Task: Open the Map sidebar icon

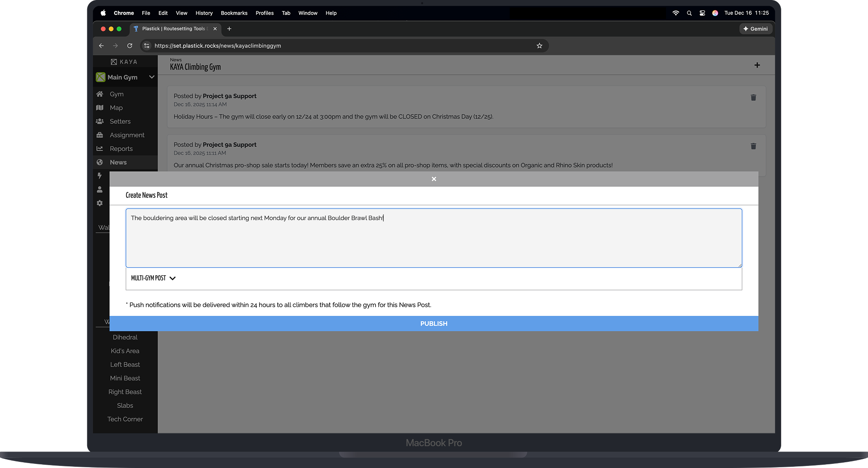Action: click(x=100, y=107)
